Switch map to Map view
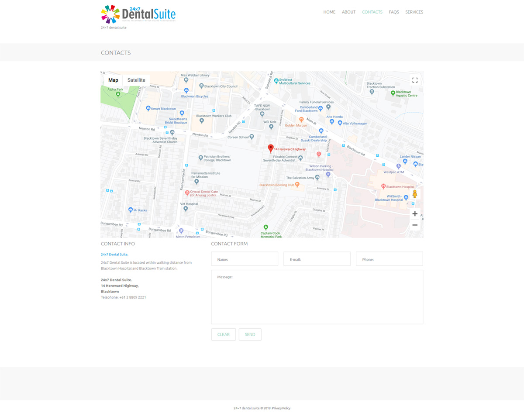Screen dimensions: 524x420 click(x=113, y=80)
